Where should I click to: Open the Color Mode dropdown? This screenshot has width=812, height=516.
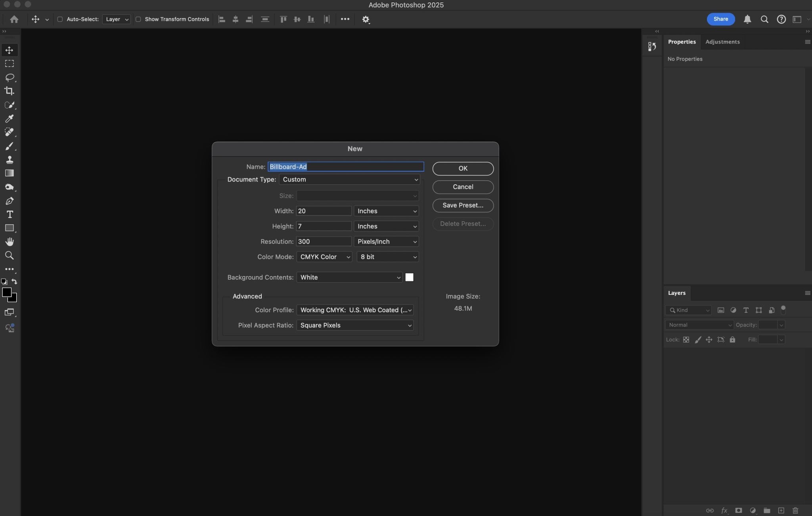[324, 257]
